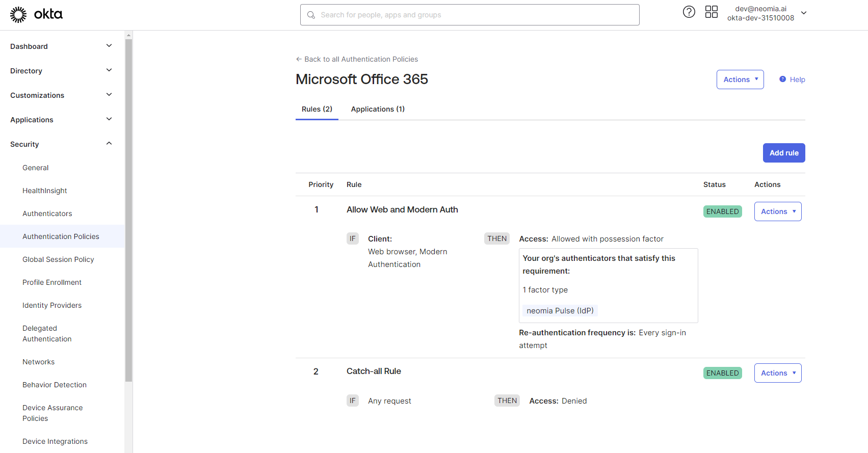This screenshot has height=453, width=868.
Task: Expand the account dropdown chevron
Action: (x=804, y=13)
